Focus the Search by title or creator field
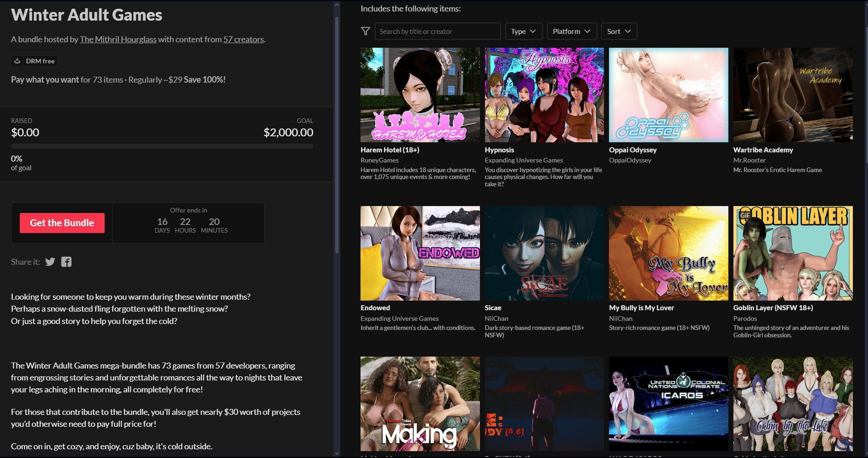The image size is (868, 458). (x=438, y=31)
